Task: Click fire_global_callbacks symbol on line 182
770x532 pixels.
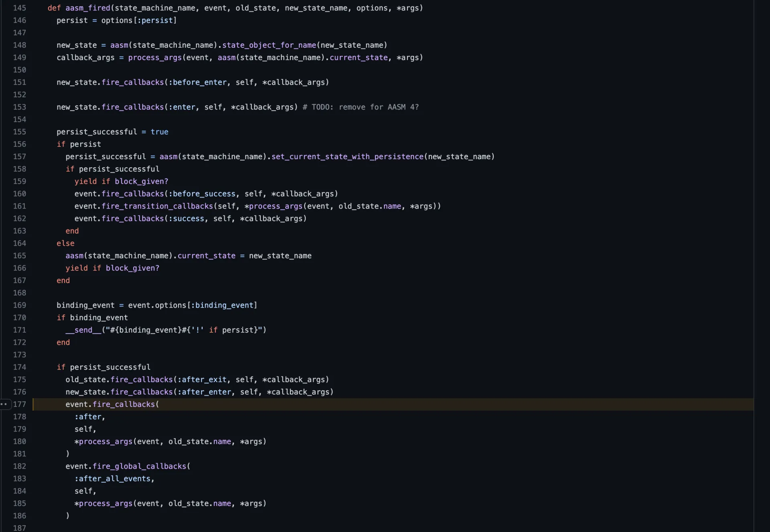Action: click(x=140, y=466)
